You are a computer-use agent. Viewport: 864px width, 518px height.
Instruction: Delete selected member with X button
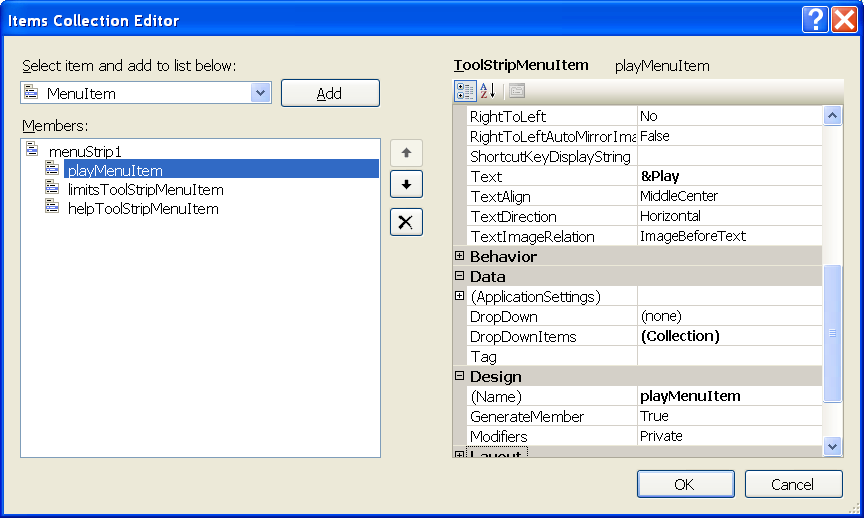pos(406,222)
